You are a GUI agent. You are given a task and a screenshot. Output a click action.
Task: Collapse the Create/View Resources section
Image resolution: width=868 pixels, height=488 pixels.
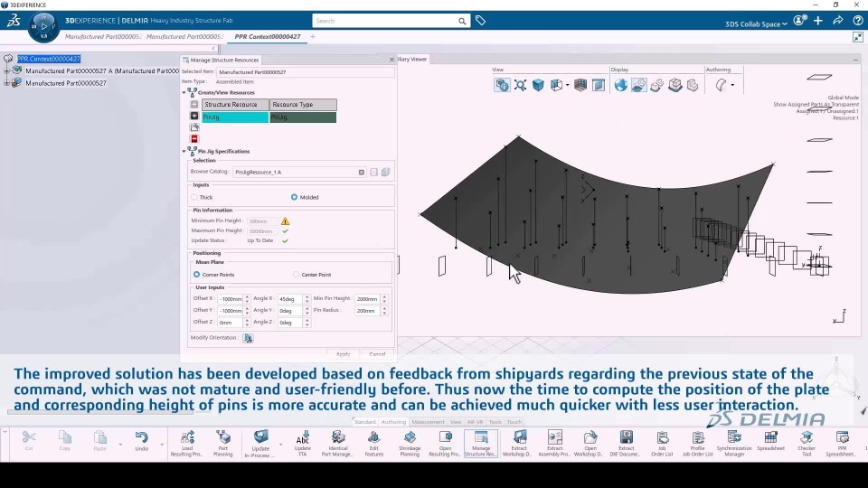point(184,92)
